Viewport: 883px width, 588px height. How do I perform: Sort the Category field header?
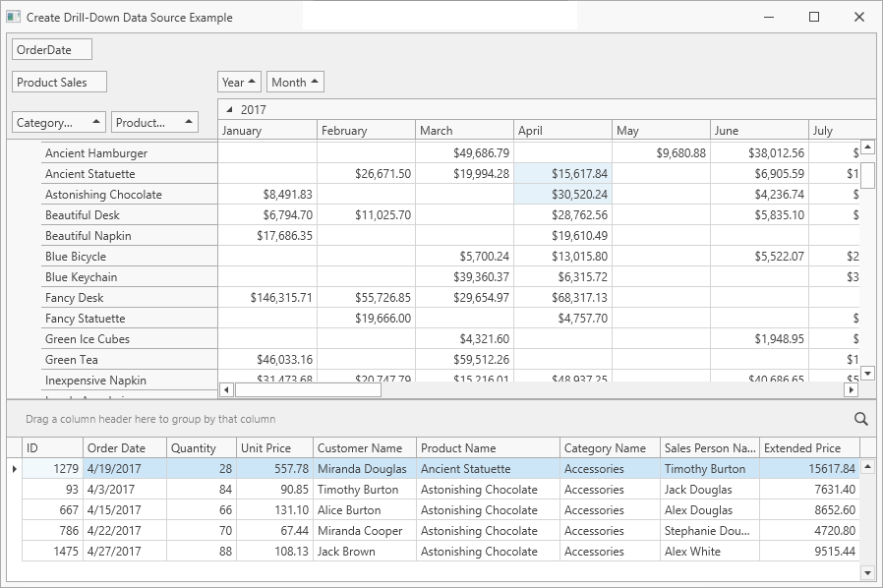pos(59,122)
